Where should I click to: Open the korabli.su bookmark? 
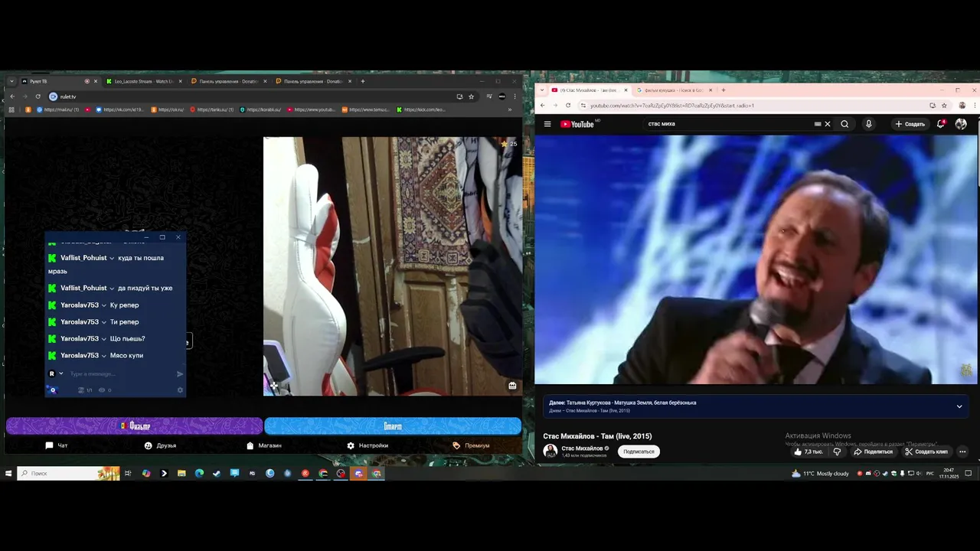(260, 109)
